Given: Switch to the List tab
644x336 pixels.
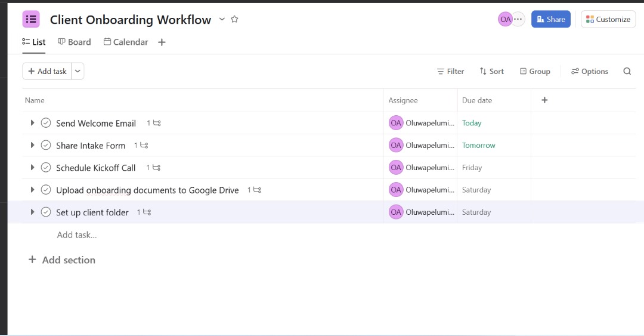Looking at the screenshot, I should point(33,42).
